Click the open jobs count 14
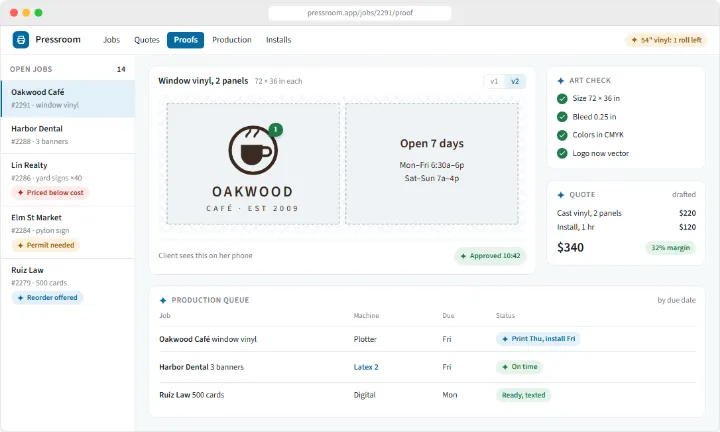 click(121, 69)
